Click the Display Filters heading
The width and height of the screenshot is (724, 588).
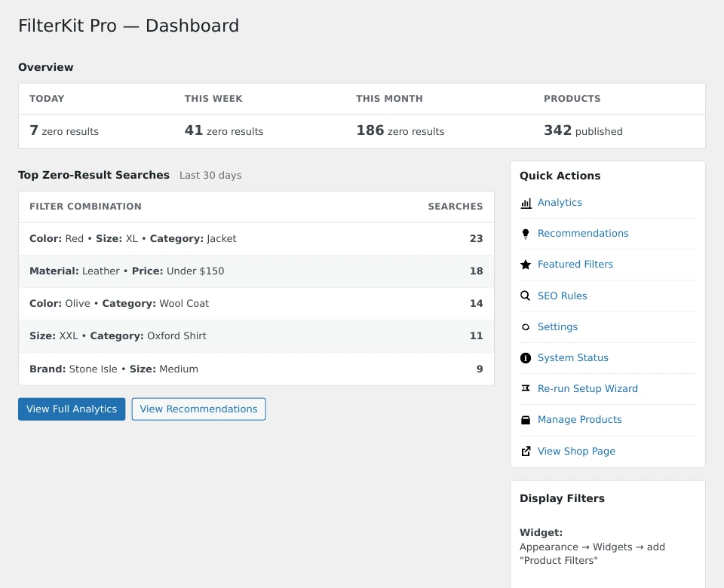tap(562, 498)
